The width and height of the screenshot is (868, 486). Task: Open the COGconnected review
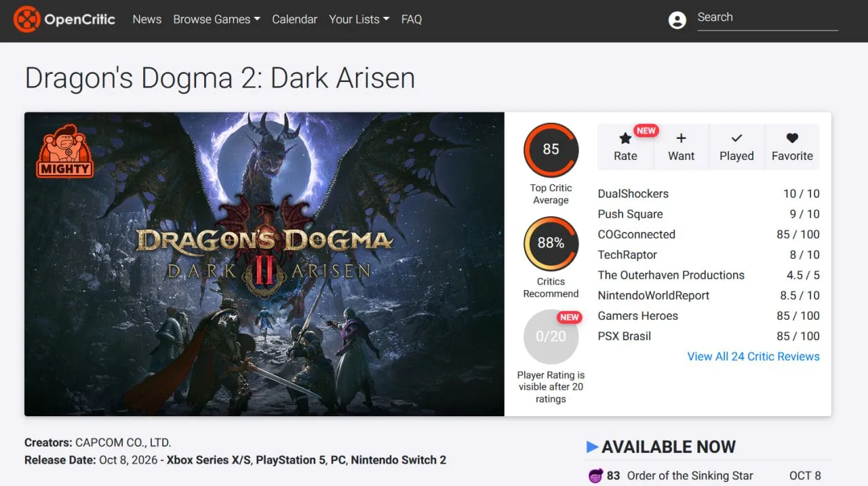pyautogui.click(x=636, y=235)
